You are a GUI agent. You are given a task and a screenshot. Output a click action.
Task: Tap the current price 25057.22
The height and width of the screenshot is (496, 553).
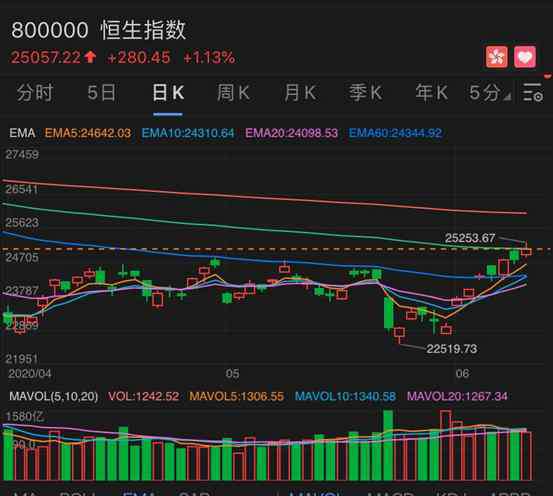pos(46,57)
